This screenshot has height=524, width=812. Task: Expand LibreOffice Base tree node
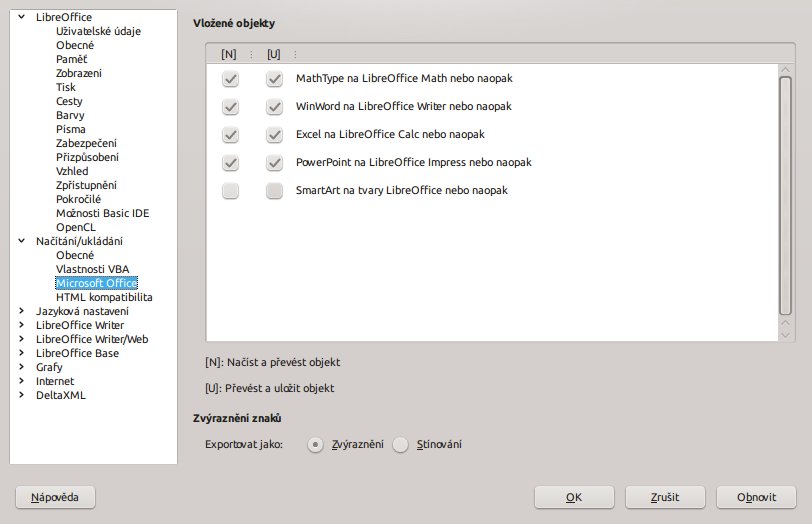tap(21, 353)
